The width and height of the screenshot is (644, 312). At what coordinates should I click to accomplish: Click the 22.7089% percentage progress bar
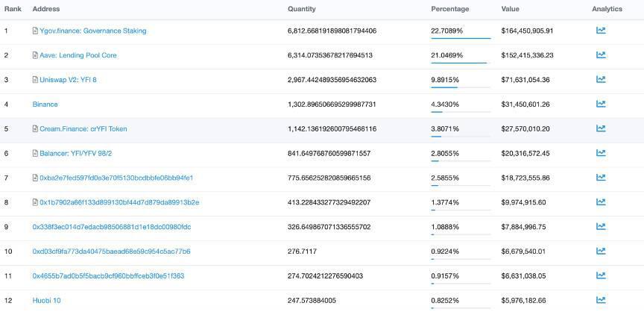point(461,38)
